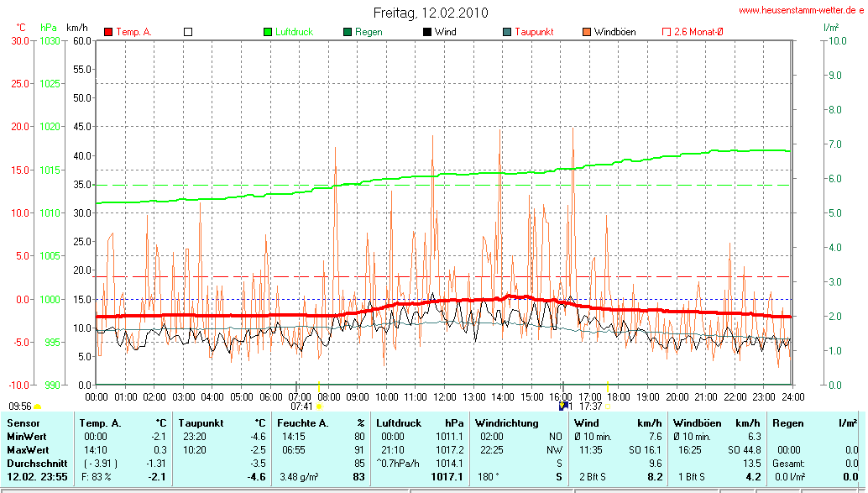Click the yellow moon icon beside 09:56
Screen dimensions: 868x493
pyautogui.click(x=38, y=406)
